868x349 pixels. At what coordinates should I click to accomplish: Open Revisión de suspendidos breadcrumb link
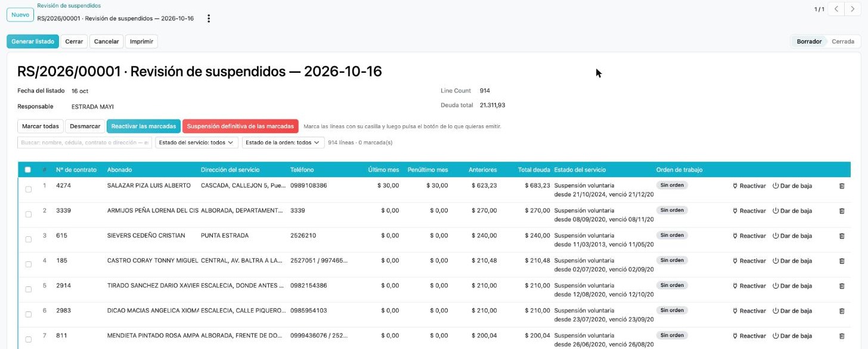click(x=69, y=5)
